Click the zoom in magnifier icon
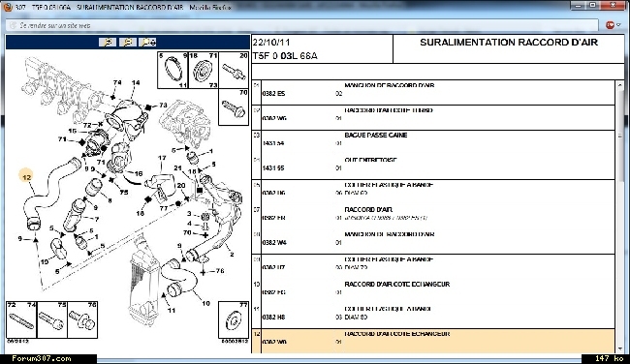Image resolution: width=630 pixels, height=364 pixels. 108,42
